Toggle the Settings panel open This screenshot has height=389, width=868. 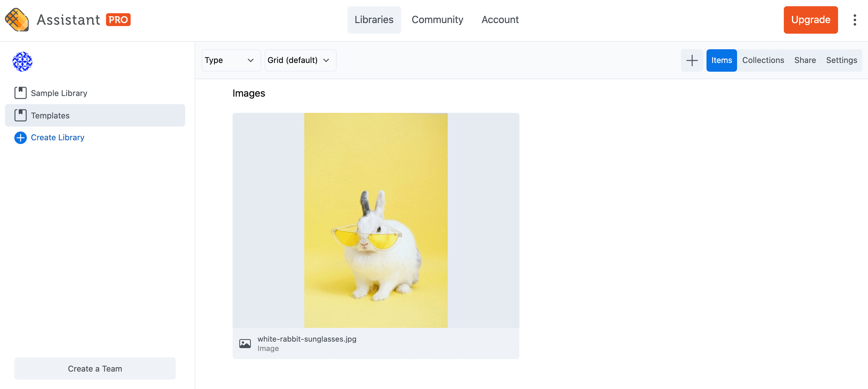[x=840, y=60]
